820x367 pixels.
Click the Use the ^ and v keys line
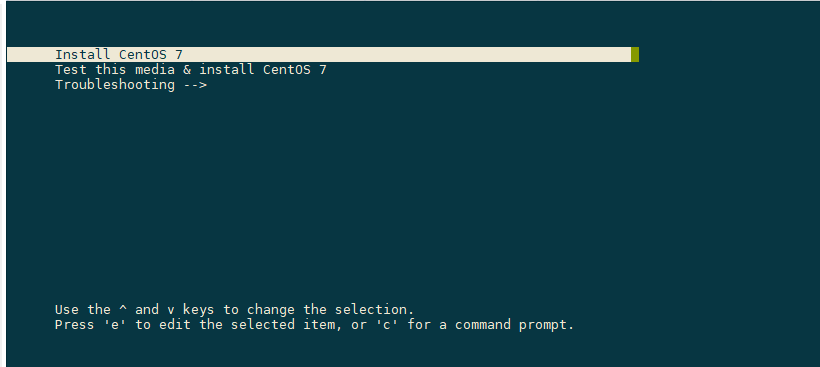click(x=235, y=309)
